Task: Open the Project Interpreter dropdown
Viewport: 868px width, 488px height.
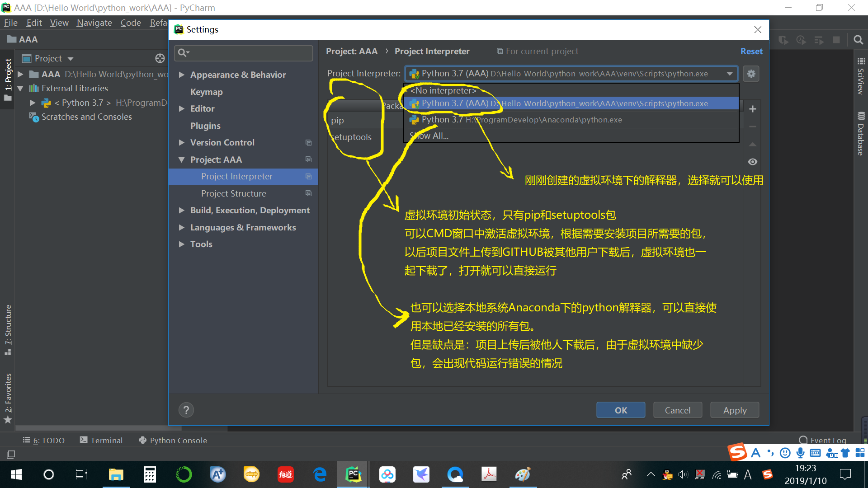Action: tap(729, 74)
